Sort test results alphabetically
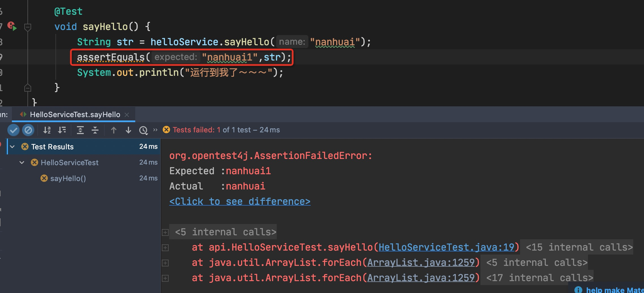The width and height of the screenshot is (644, 293). pyautogui.click(x=47, y=130)
